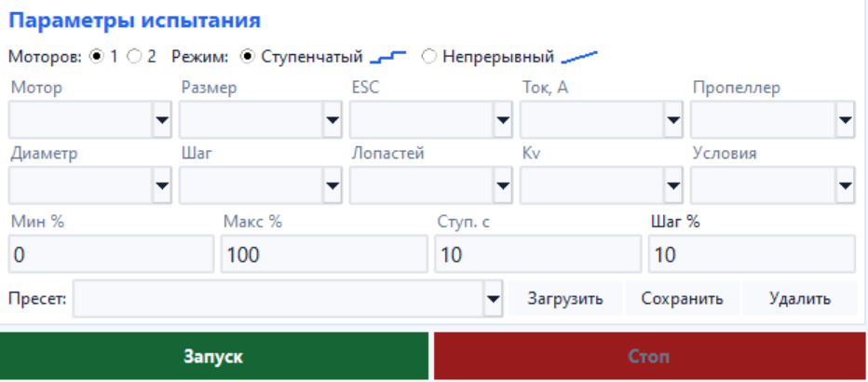Focus the Макс % input field
This screenshot has height=382, width=868.
point(324,254)
